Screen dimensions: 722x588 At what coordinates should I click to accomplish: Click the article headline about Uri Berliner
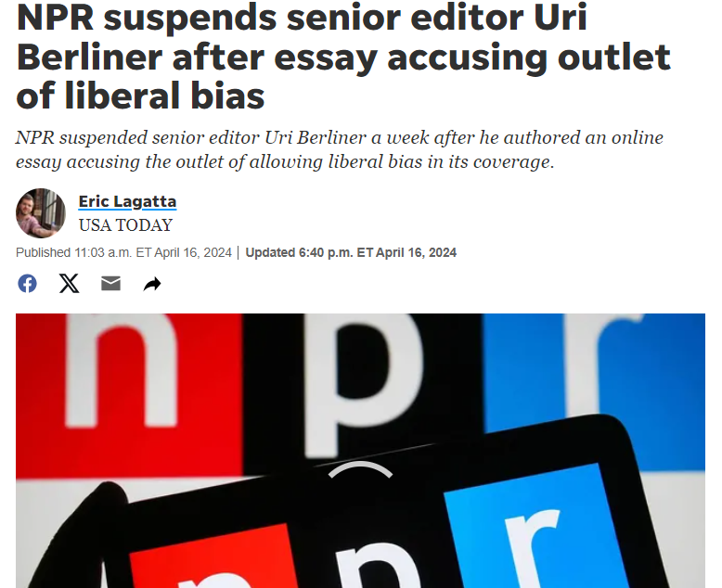[343, 57]
